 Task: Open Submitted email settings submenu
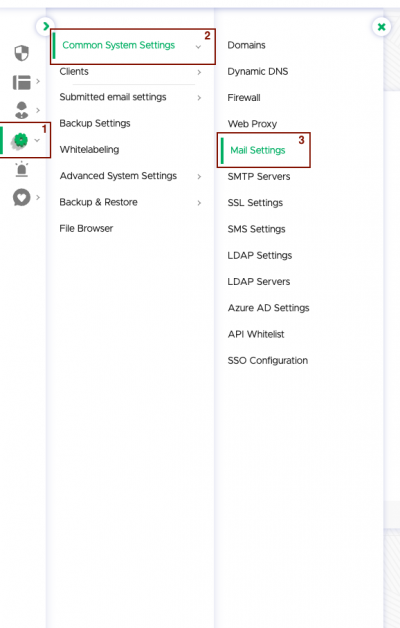point(113,97)
